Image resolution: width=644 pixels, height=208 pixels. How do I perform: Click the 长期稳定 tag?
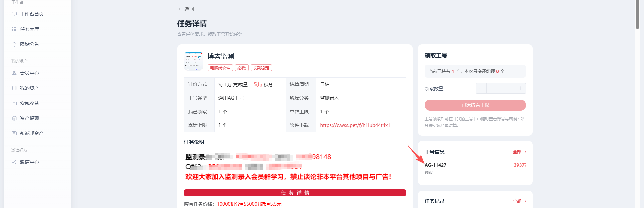[x=261, y=68]
